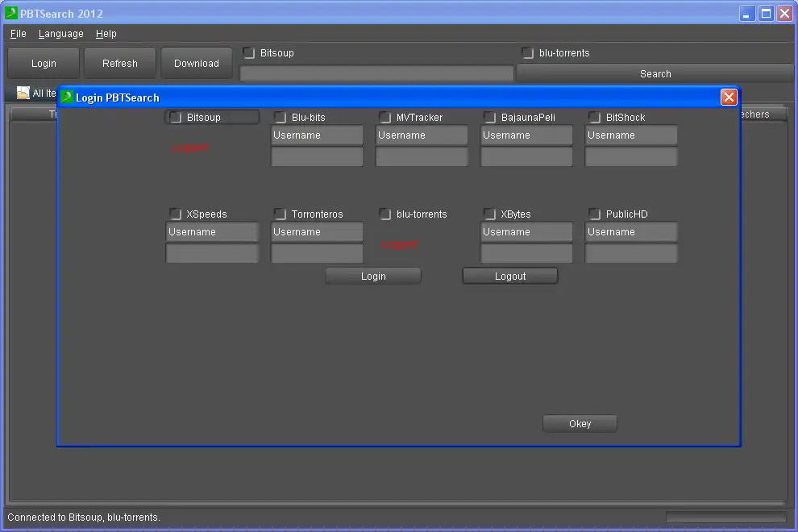Screen dimensions: 798x532
Task: Toggle the blu-torrents checkbox in main toolbar
Action: coord(527,52)
